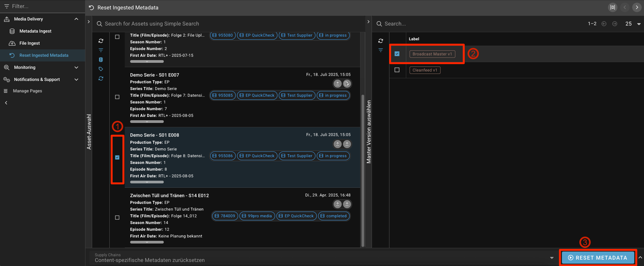
Task: Click the tag icon in asset toolbar
Action: click(x=101, y=69)
